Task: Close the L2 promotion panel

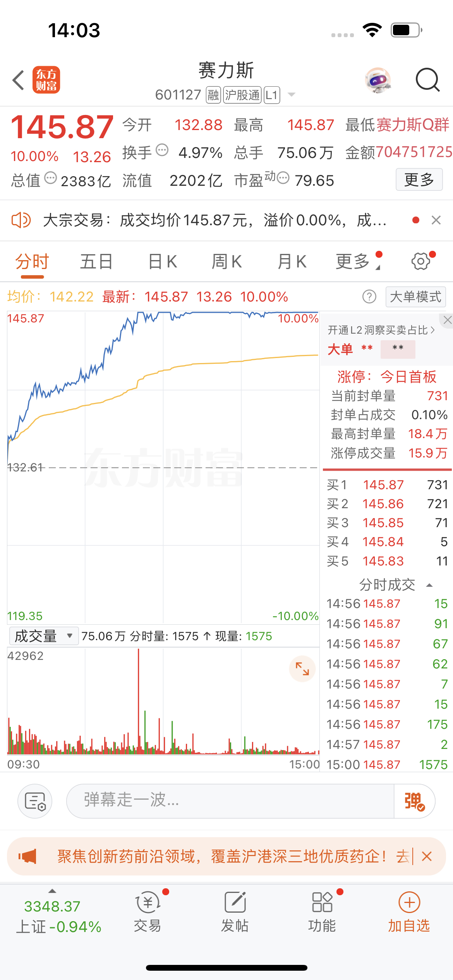Action: (447, 320)
